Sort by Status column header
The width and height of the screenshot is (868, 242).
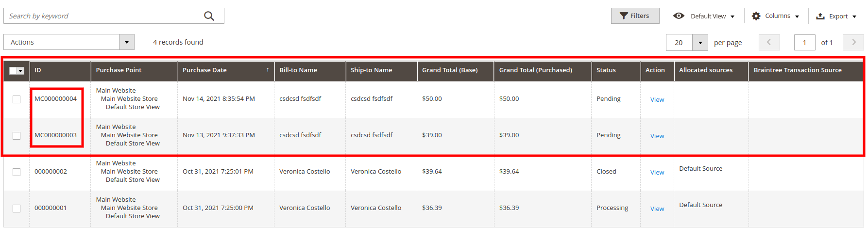pos(606,70)
